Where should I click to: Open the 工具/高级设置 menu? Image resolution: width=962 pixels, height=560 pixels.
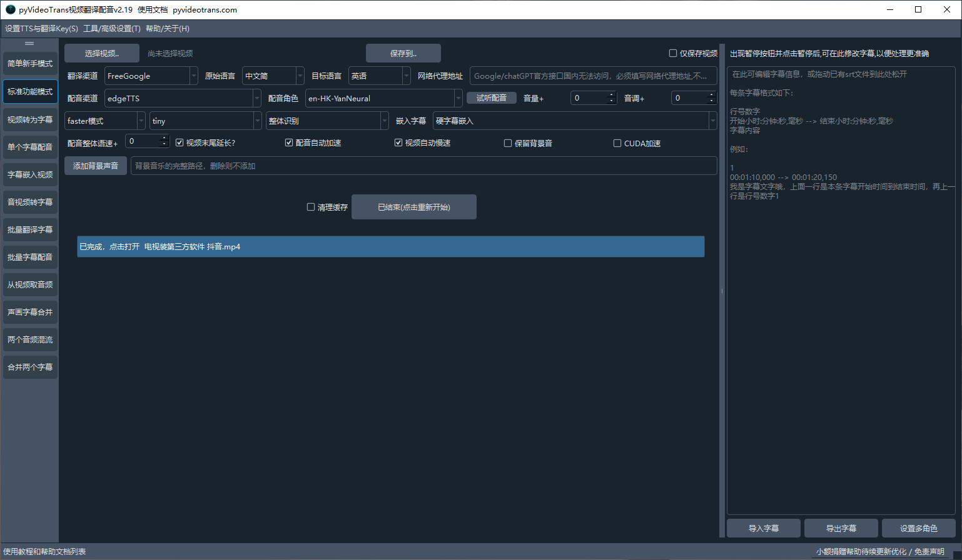point(112,29)
